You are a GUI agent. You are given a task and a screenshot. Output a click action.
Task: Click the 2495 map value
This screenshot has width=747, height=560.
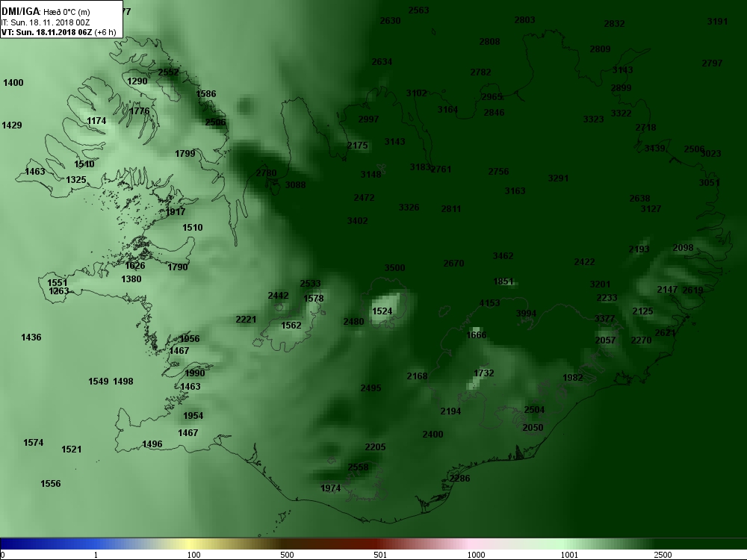pos(371,388)
